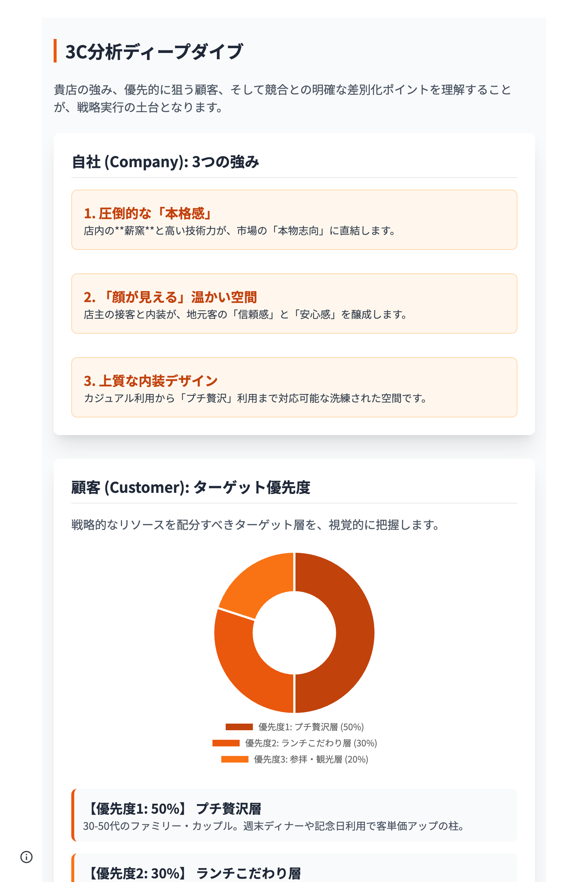Click the light orange 優先度3 legend color box
The height and width of the screenshot is (882, 588).
click(235, 759)
